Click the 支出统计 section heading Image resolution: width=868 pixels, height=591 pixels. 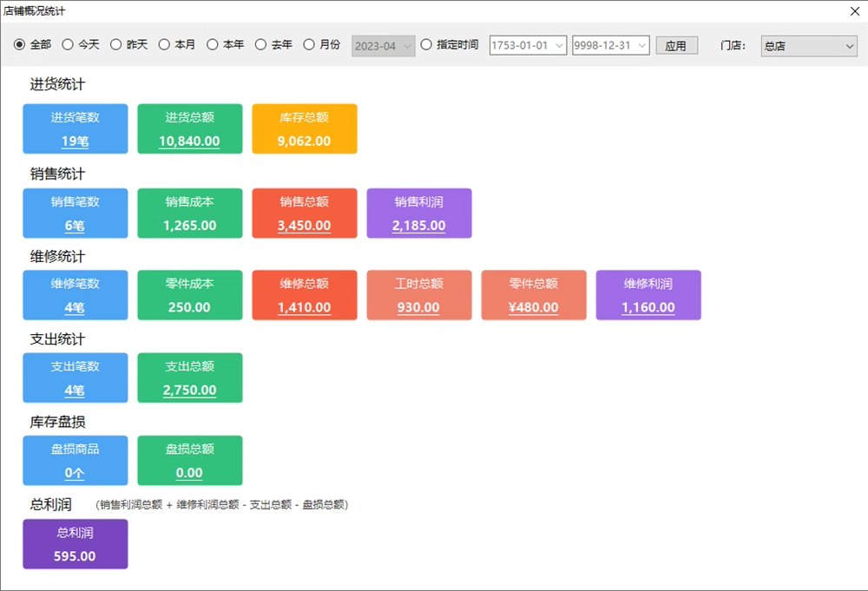pos(57,339)
